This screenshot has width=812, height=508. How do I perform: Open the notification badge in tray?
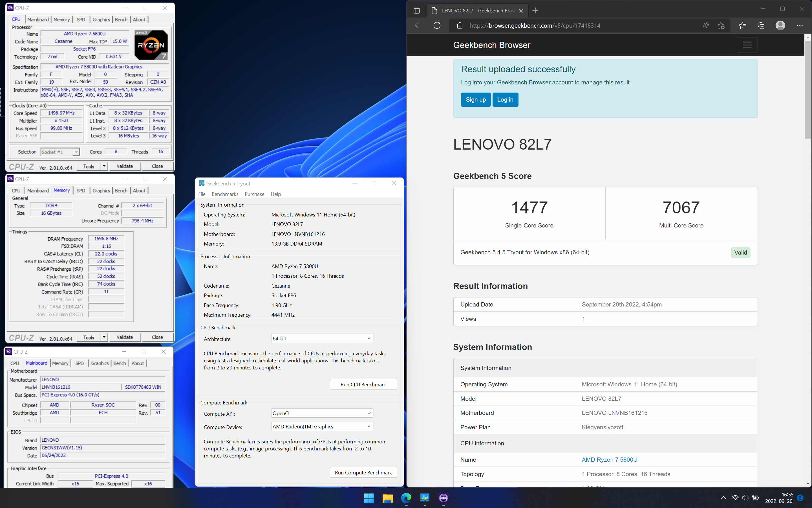click(800, 498)
